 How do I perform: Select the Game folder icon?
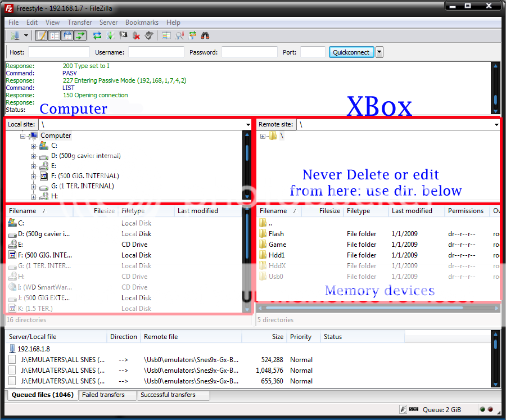click(263, 245)
